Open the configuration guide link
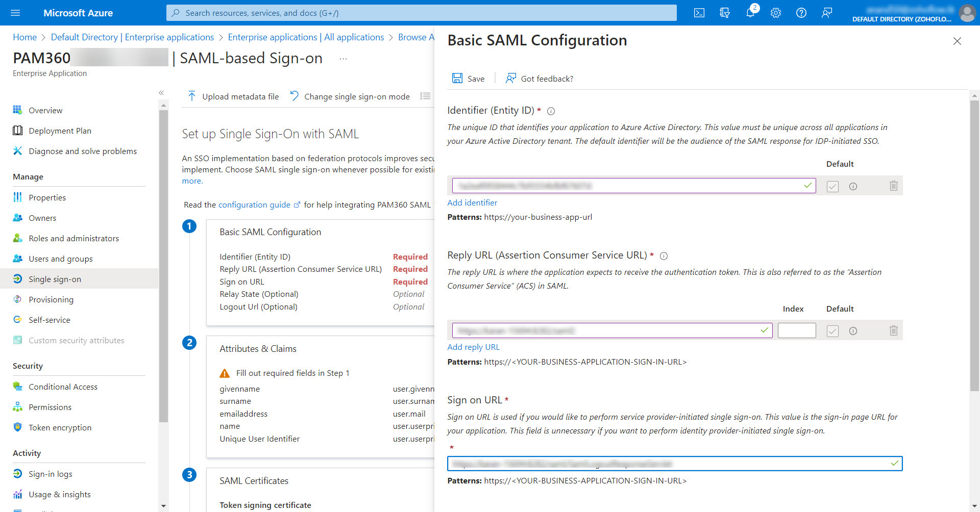This screenshot has height=512, width=980. (x=255, y=204)
